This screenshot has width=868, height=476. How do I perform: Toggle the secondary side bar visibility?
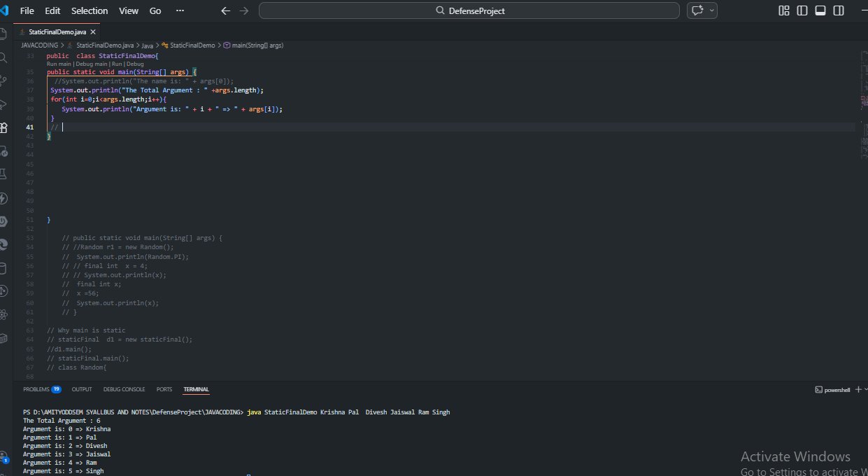point(839,10)
